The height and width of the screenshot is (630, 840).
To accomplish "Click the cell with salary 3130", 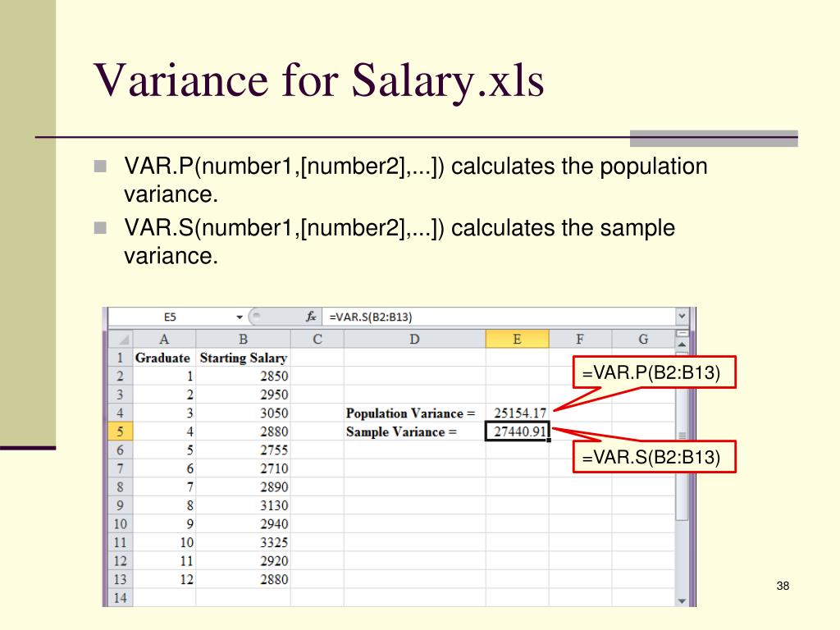I will [243, 505].
